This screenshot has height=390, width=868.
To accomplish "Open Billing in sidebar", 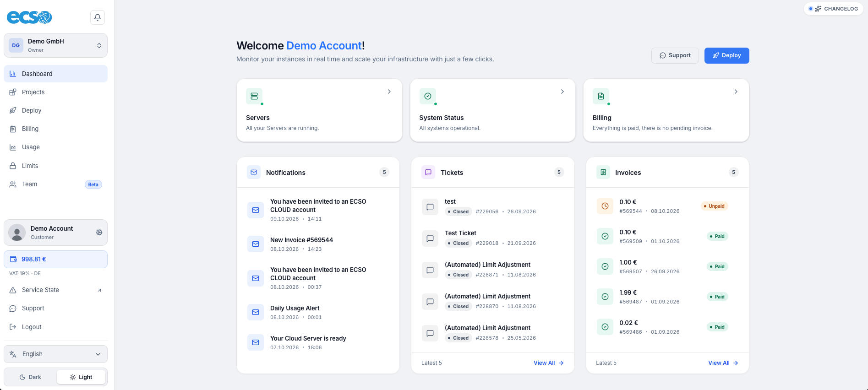I will click(55, 129).
